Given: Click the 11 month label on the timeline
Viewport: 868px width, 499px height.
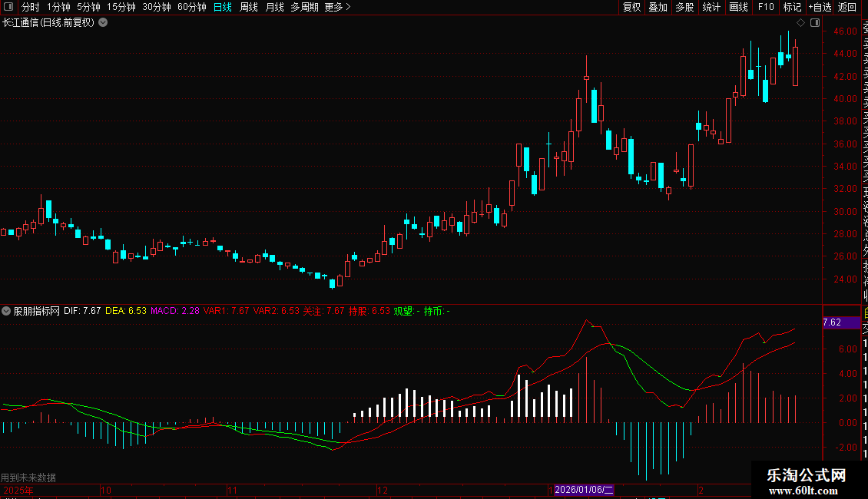Looking at the screenshot, I should 233,490.
